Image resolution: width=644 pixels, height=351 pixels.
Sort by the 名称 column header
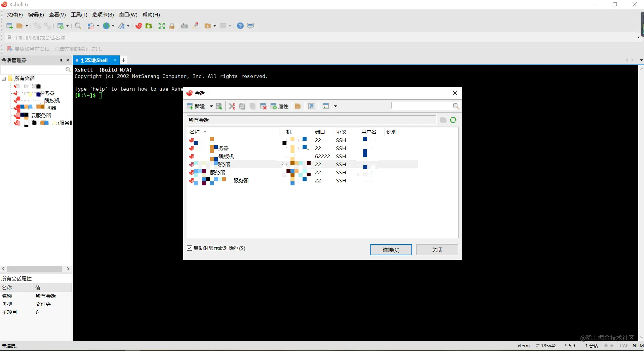pos(233,132)
